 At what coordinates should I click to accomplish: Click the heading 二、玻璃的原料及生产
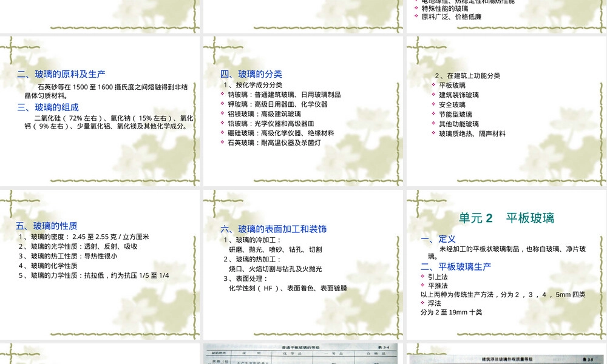click(x=61, y=74)
